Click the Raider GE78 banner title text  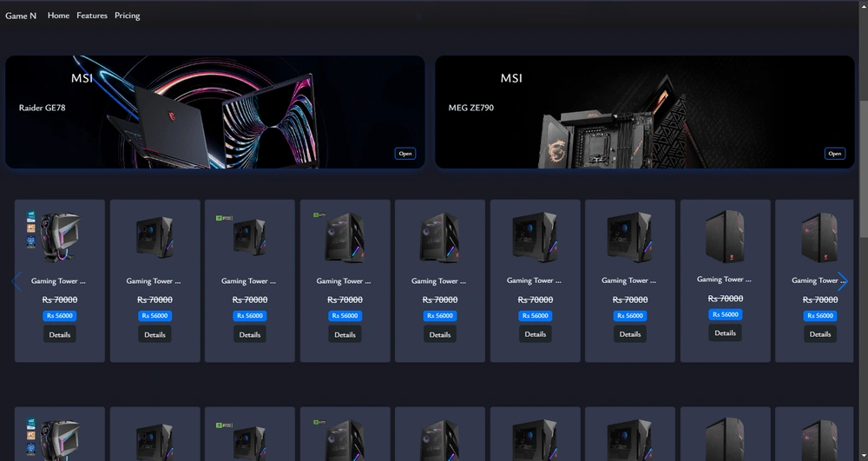coord(42,108)
